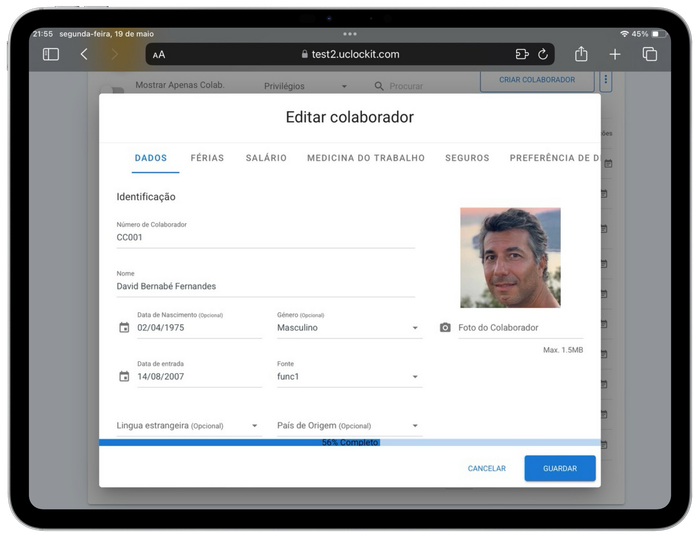700x537 pixels.
Task: Open the aA reader settings in address bar
Action: click(x=159, y=55)
